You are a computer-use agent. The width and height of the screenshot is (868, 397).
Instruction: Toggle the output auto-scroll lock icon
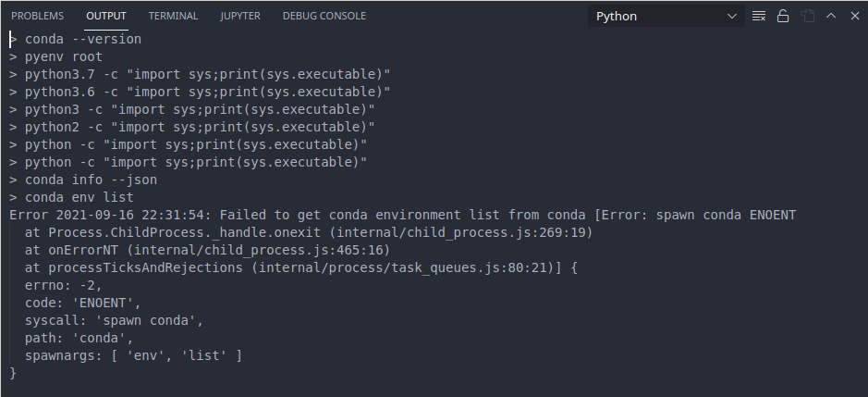(x=783, y=16)
